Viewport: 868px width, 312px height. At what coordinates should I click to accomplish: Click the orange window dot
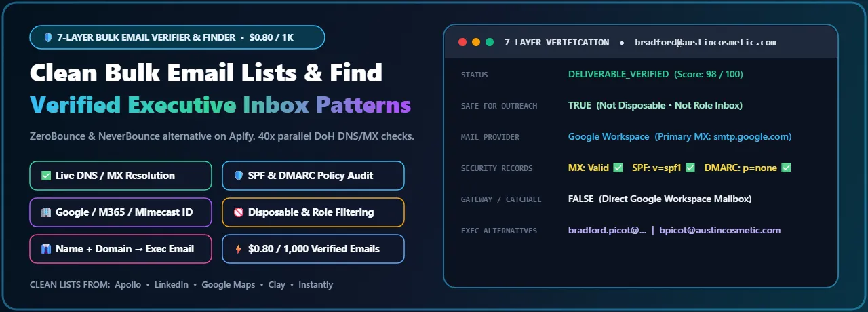tap(476, 42)
